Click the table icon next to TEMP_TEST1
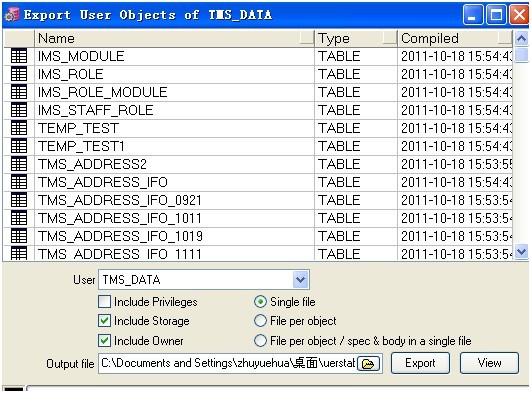 (19, 146)
